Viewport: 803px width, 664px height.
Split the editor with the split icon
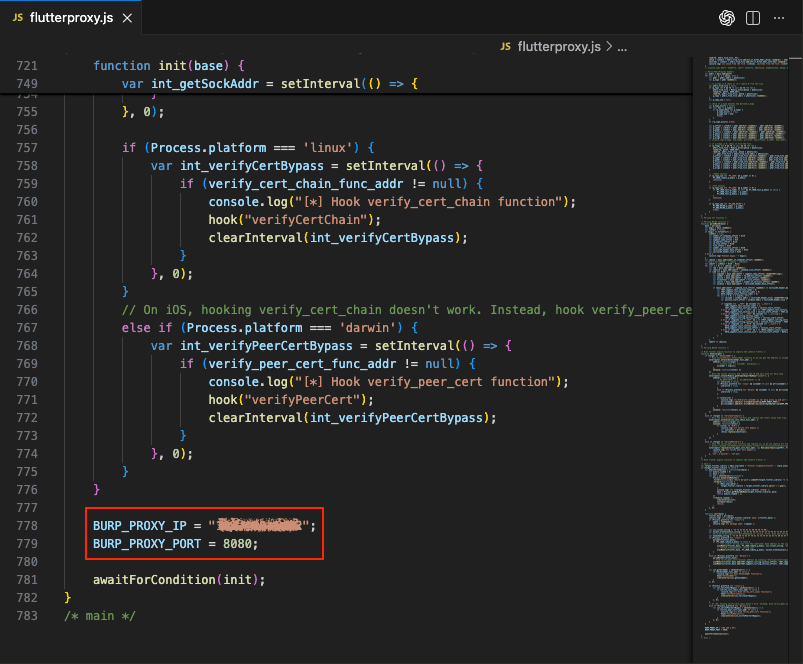(x=753, y=18)
